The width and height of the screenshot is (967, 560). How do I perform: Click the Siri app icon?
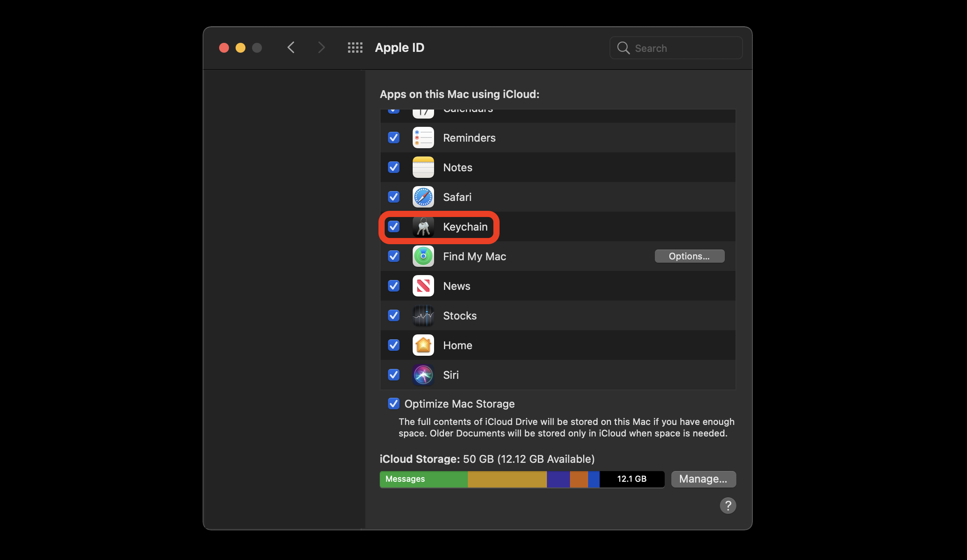pos(423,375)
